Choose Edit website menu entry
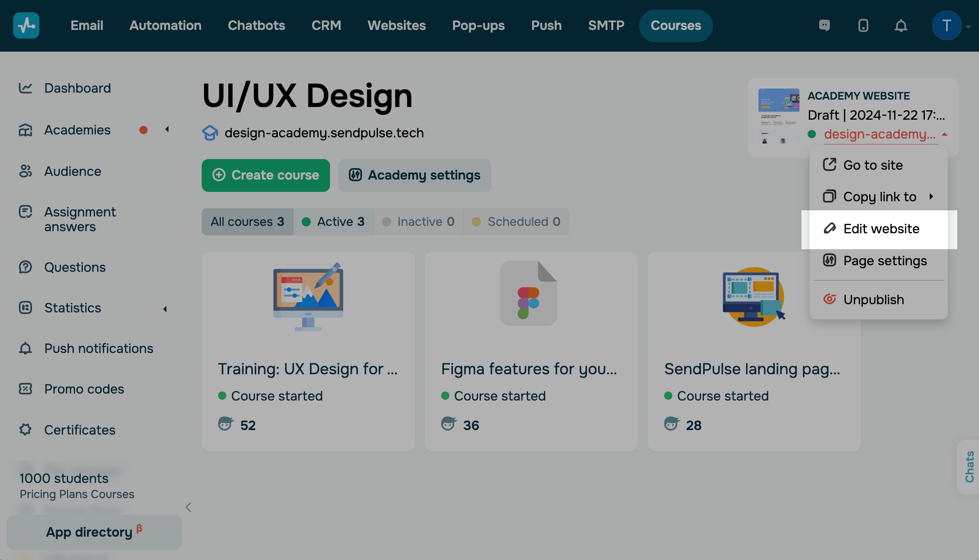The image size is (979, 560). click(879, 230)
